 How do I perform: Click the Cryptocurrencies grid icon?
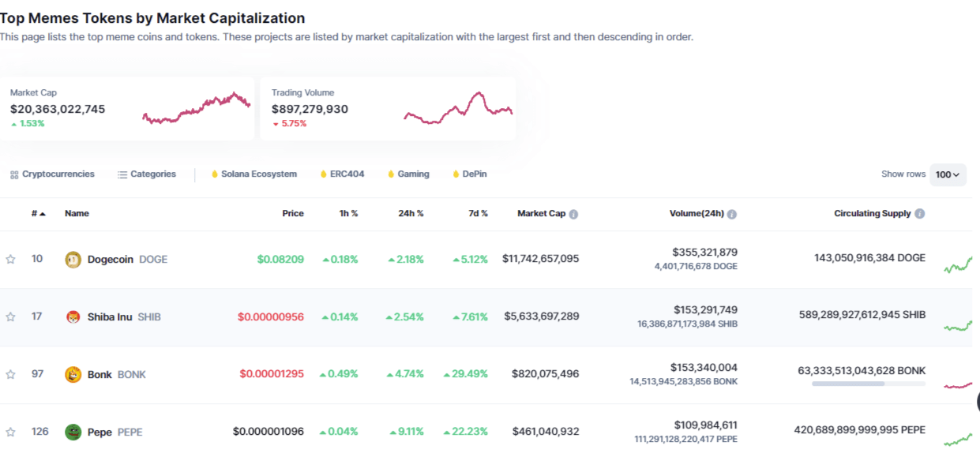(14, 174)
